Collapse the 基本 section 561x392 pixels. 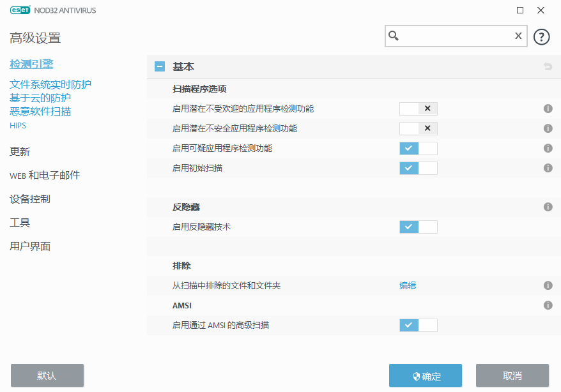[160, 66]
